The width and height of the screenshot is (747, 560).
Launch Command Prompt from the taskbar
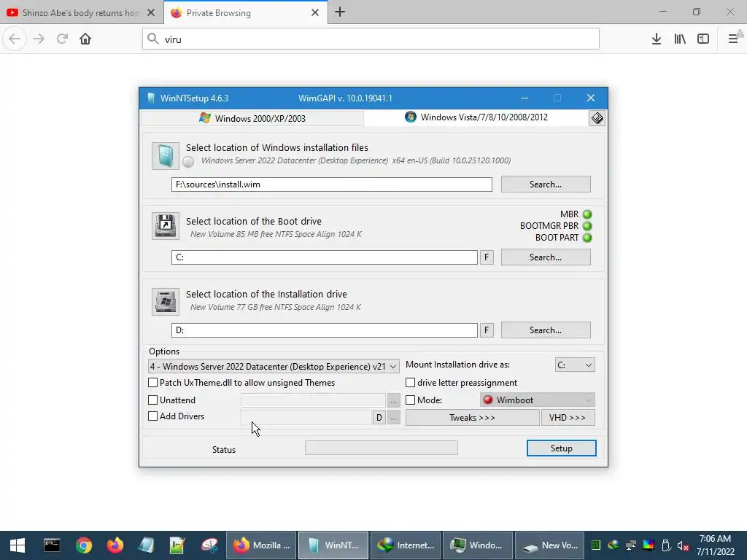pos(52,545)
